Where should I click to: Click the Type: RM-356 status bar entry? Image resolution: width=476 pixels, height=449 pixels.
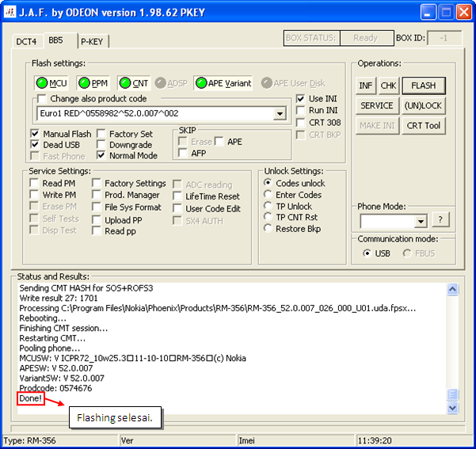coord(29,440)
